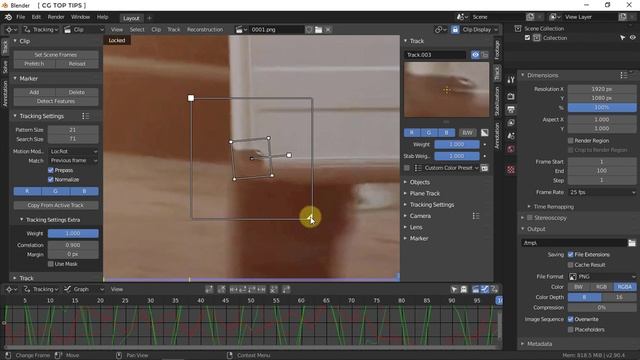Expand the Objects panel
This screenshot has height=360, width=640.
coord(420,182)
